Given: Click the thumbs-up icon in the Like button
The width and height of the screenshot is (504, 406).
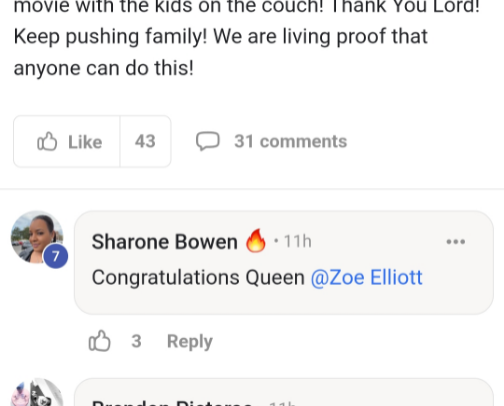Looking at the screenshot, I should coord(47,141).
